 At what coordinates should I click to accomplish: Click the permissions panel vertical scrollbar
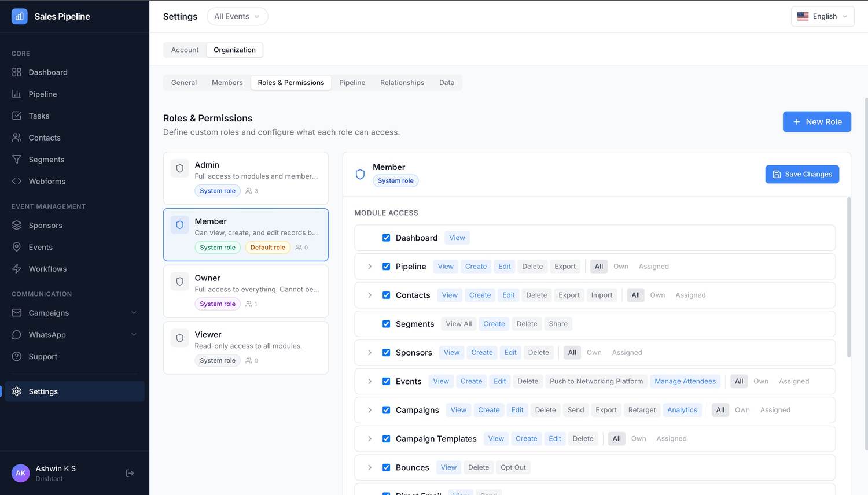coord(849,278)
